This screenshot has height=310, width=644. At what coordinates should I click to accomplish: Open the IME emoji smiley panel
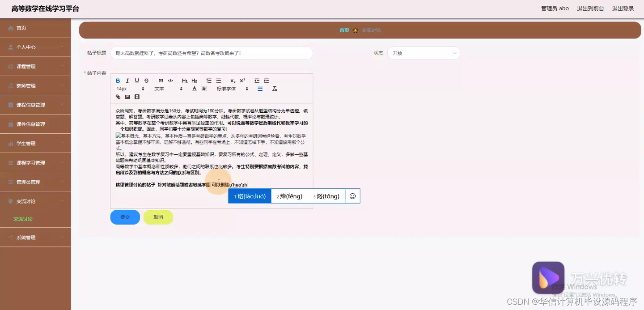pos(352,196)
